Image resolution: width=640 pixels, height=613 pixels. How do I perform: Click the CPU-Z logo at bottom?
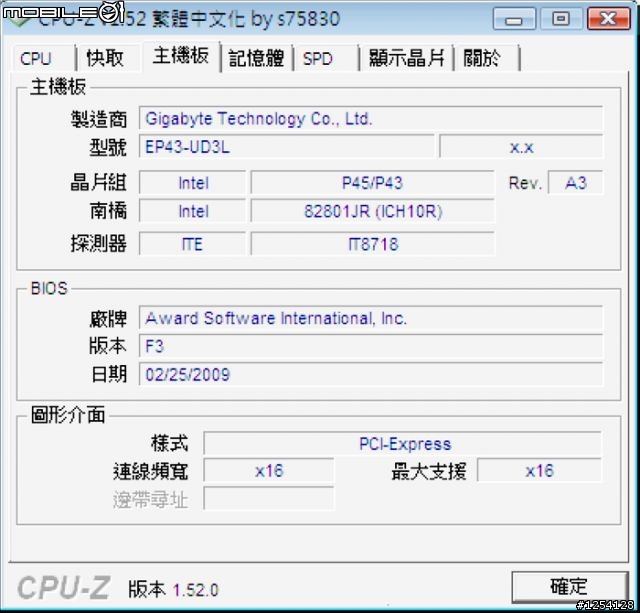tap(64, 588)
